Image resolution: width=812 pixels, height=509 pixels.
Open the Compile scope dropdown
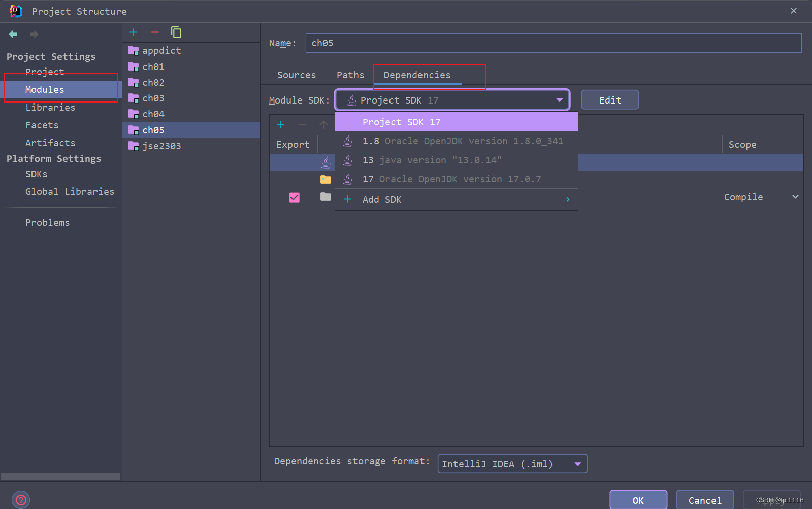795,197
